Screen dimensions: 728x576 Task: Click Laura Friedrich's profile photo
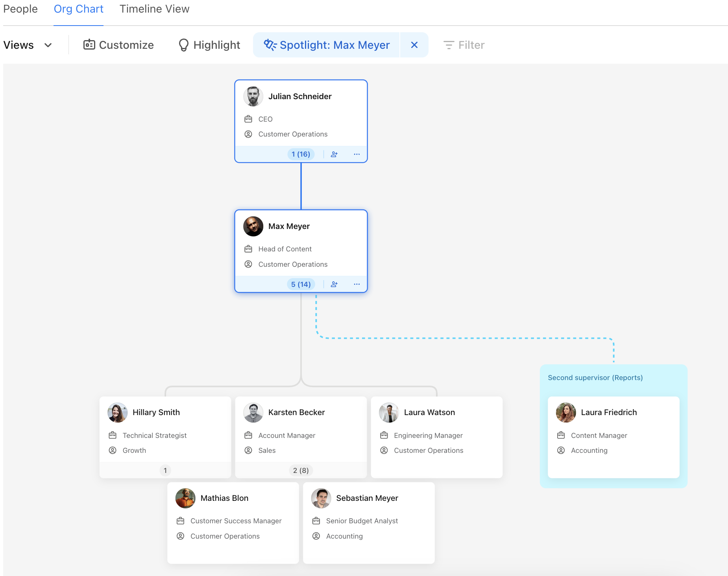[x=565, y=412]
